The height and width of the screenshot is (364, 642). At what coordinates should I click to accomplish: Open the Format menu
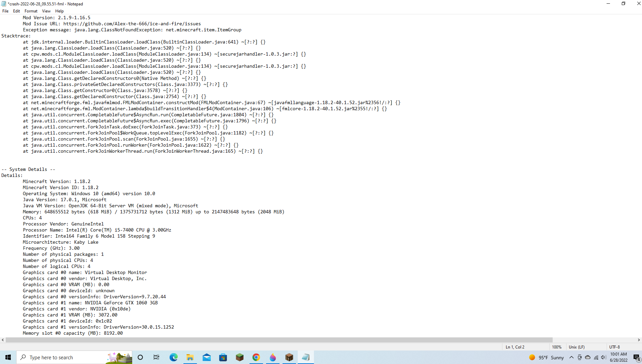(31, 11)
